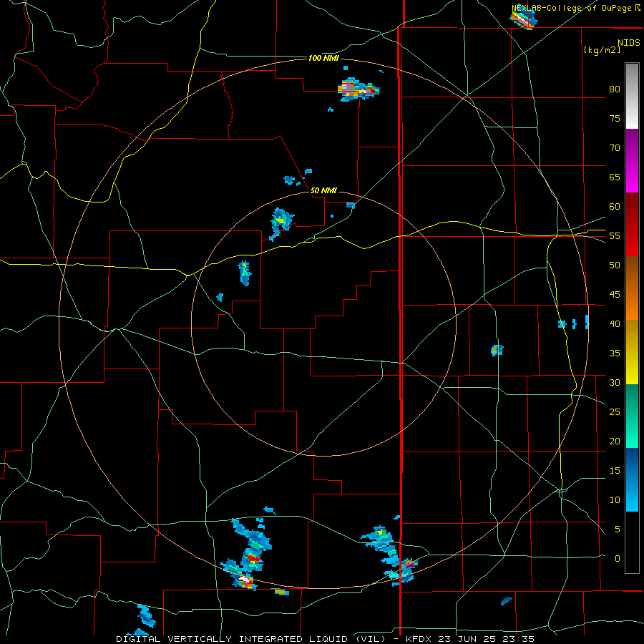Select the 5 value on the scale

[x=618, y=530]
